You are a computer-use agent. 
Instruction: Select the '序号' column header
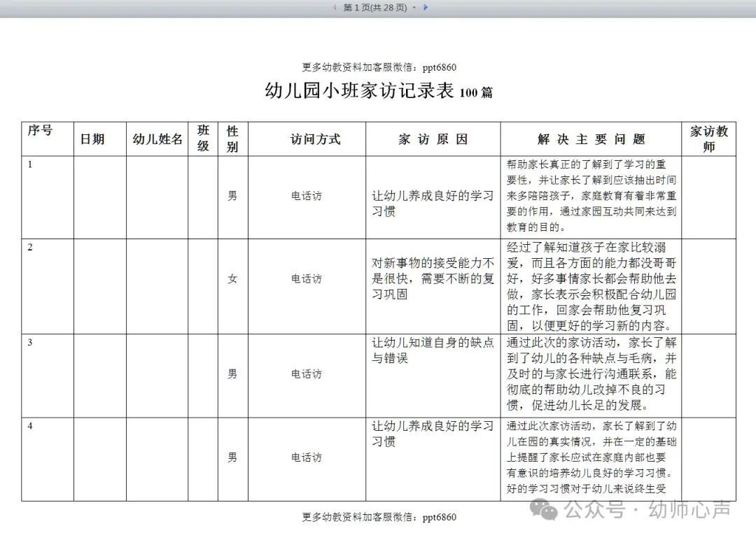coord(40,130)
